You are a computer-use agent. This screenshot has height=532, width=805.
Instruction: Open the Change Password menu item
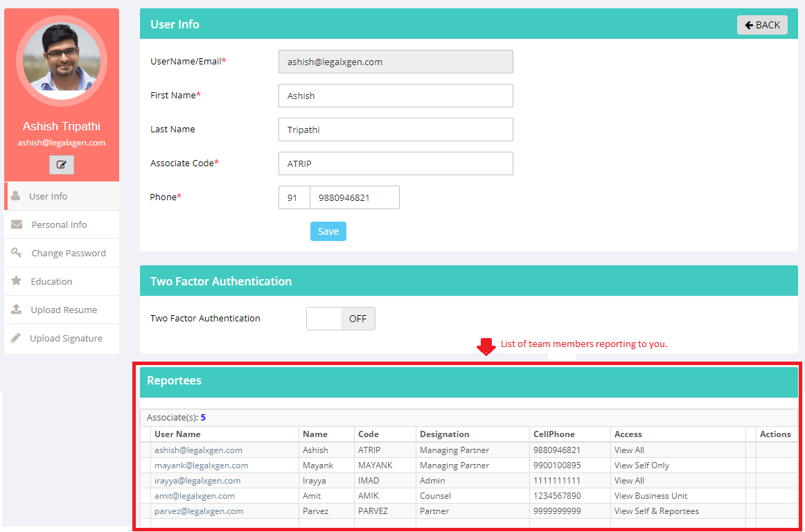(x=68, y=253)
